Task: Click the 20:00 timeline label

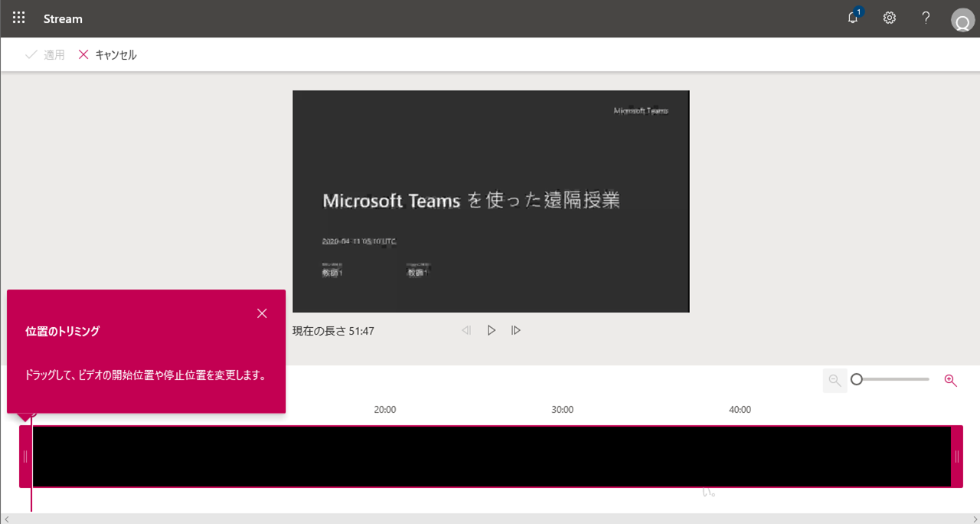Action: pyautogui.click(x=385, y=410)
